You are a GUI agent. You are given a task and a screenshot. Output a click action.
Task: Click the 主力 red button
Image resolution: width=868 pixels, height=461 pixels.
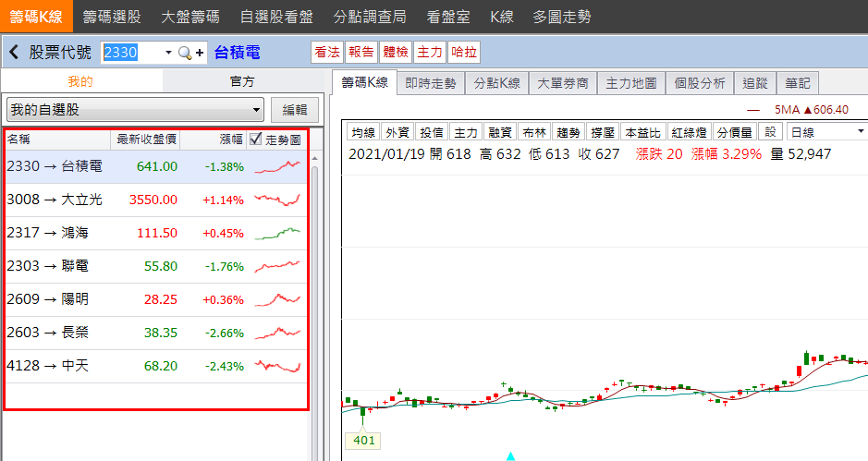(430, 52)
